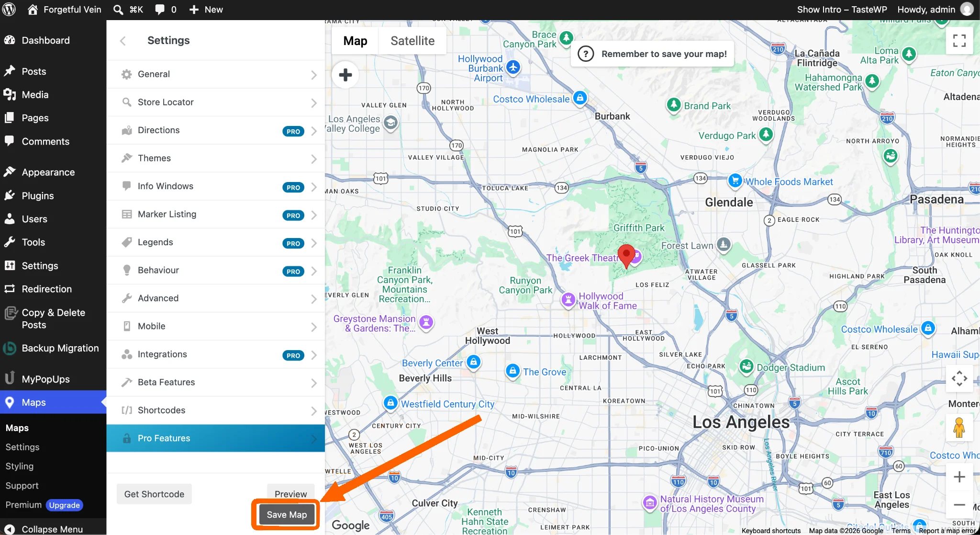Go back using the Settings back arrow

123,41
